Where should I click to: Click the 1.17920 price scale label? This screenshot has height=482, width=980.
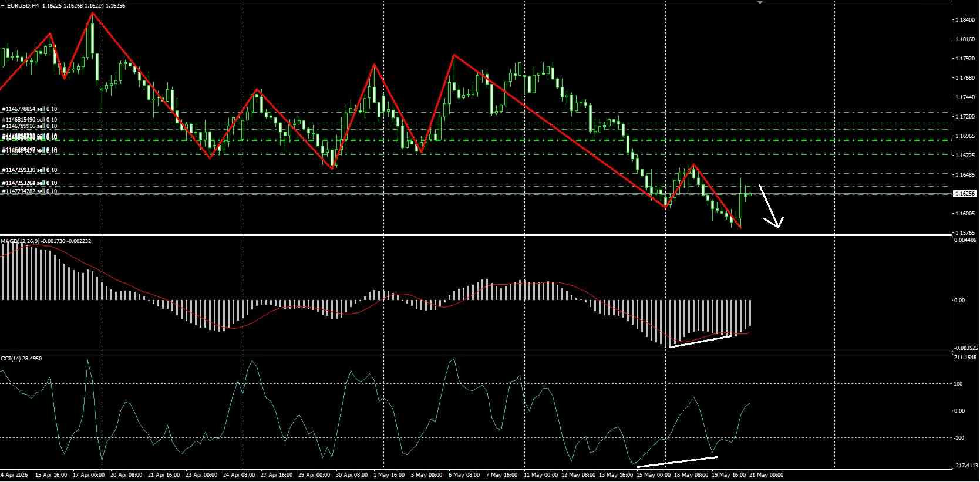[965, 59]
